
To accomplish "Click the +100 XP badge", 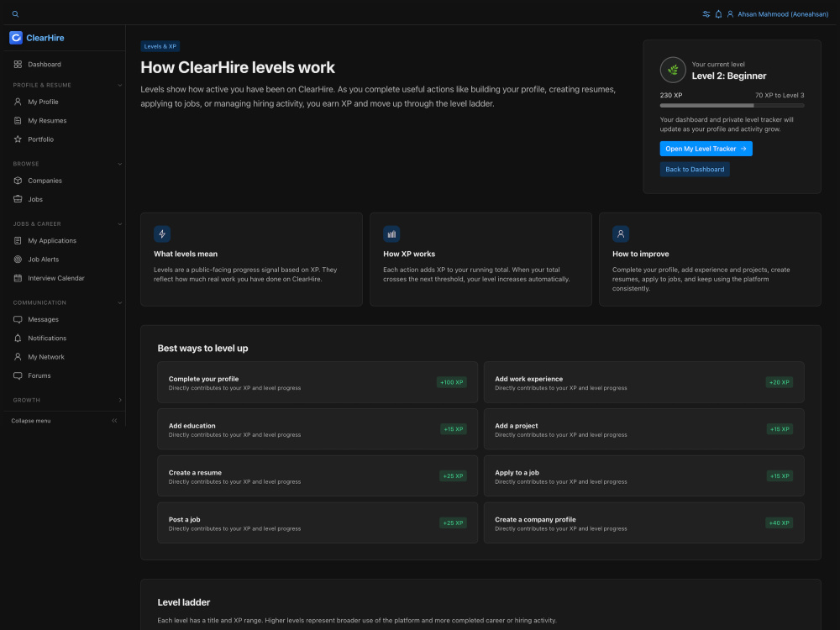I will (452, 382).
